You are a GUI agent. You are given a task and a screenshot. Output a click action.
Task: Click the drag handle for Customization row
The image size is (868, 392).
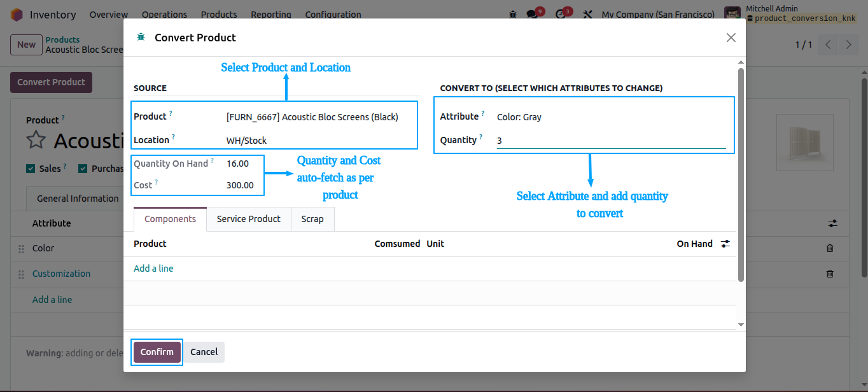pyautogui.click(x=21, y=274)
